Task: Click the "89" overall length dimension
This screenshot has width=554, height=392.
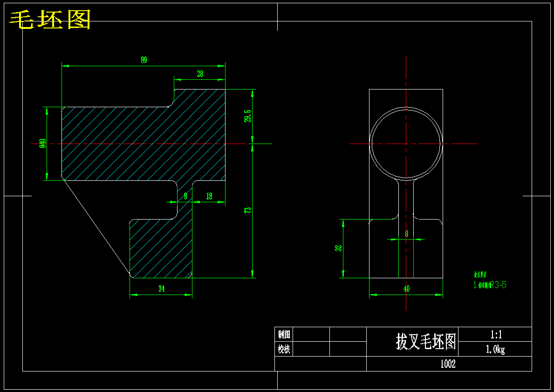Action: click(x=144, y=60)
